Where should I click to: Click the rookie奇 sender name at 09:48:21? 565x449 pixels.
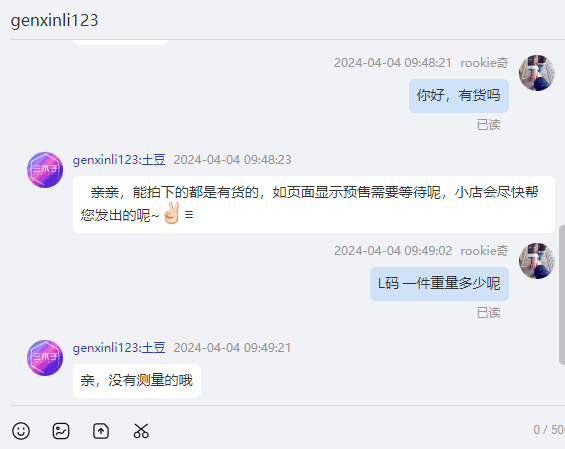484,63
